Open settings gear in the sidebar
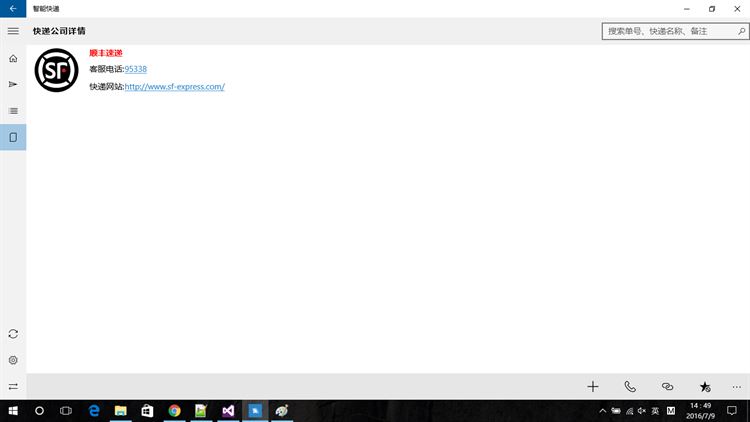Image resolution: width=750 pixels, height=422 pixels. (13, 360)
